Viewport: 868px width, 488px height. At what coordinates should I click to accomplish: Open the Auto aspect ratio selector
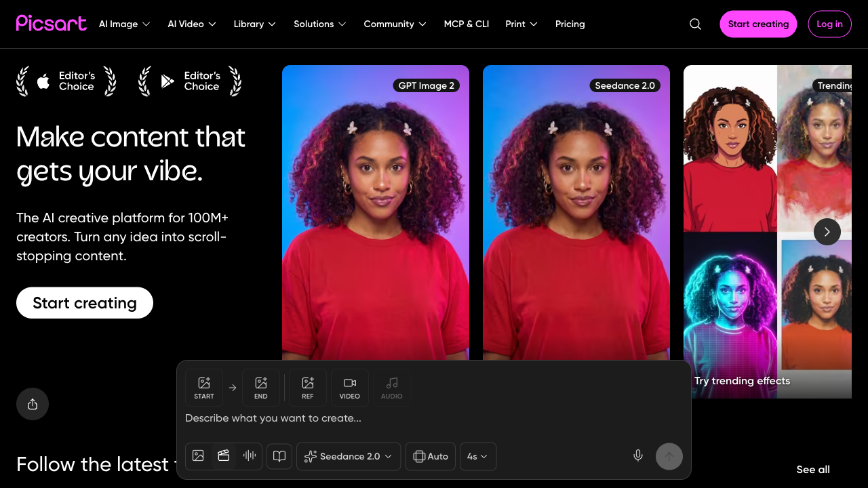(x=431, y=456)
